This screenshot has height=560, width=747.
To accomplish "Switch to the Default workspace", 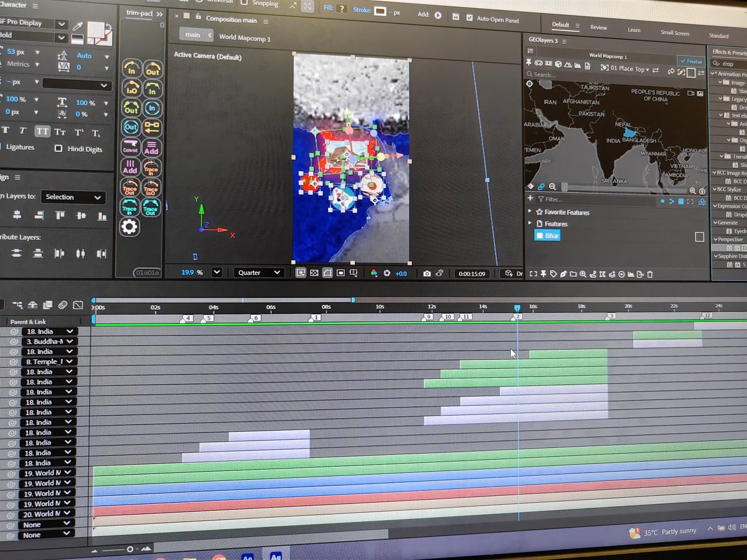I will [560, 25].
